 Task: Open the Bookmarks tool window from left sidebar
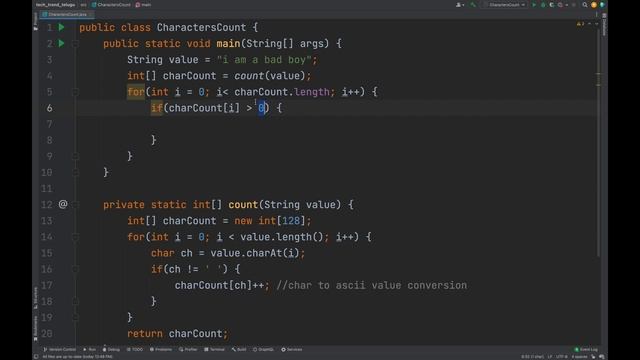click(36, 329)
